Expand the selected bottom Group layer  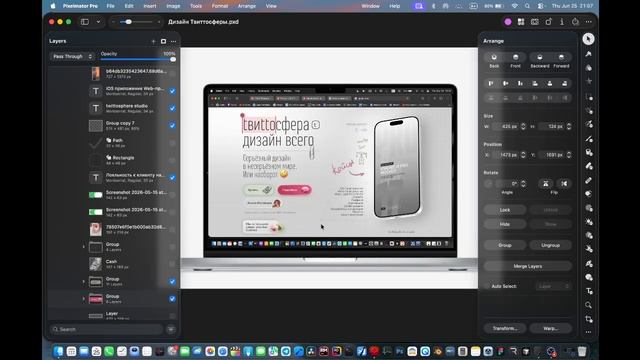coord(84,299)
